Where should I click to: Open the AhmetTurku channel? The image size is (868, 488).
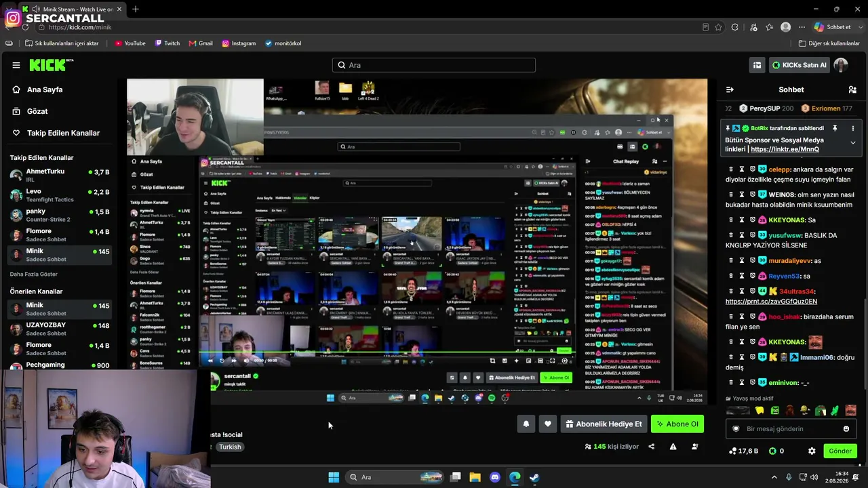click(x=60, y=175)
